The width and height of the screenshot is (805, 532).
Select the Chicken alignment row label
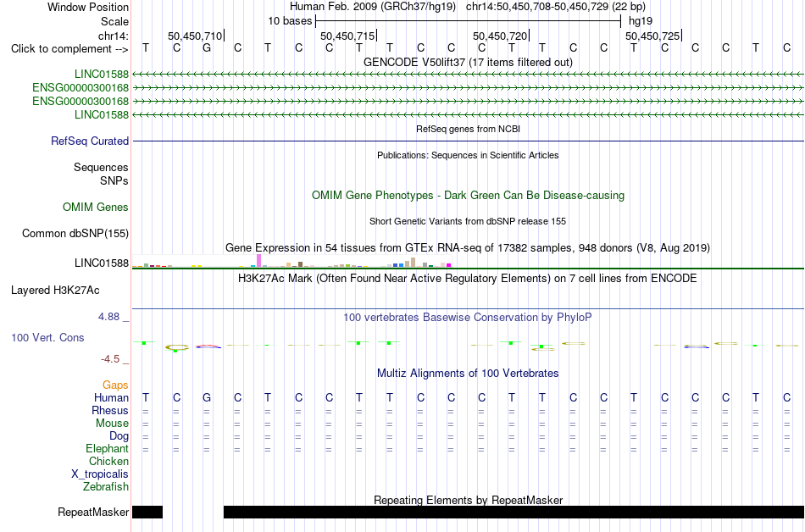pos(108,461)
